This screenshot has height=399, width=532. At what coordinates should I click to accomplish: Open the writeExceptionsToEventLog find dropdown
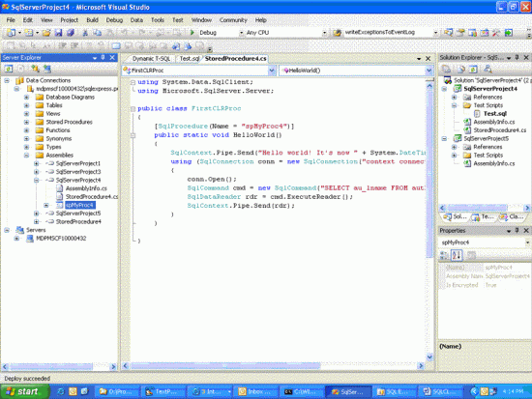[435, 33]
